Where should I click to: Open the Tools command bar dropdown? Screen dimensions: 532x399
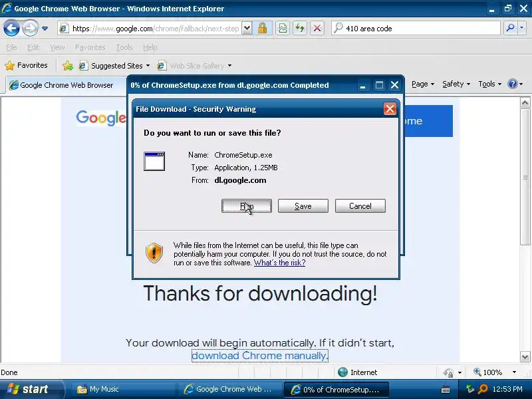[489, 84]
